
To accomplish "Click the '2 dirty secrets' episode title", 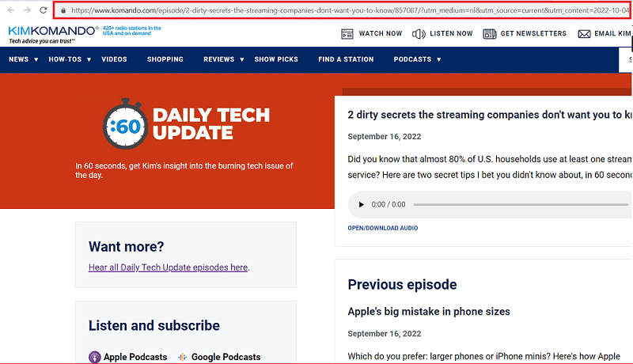I will [x=490, y=115].
